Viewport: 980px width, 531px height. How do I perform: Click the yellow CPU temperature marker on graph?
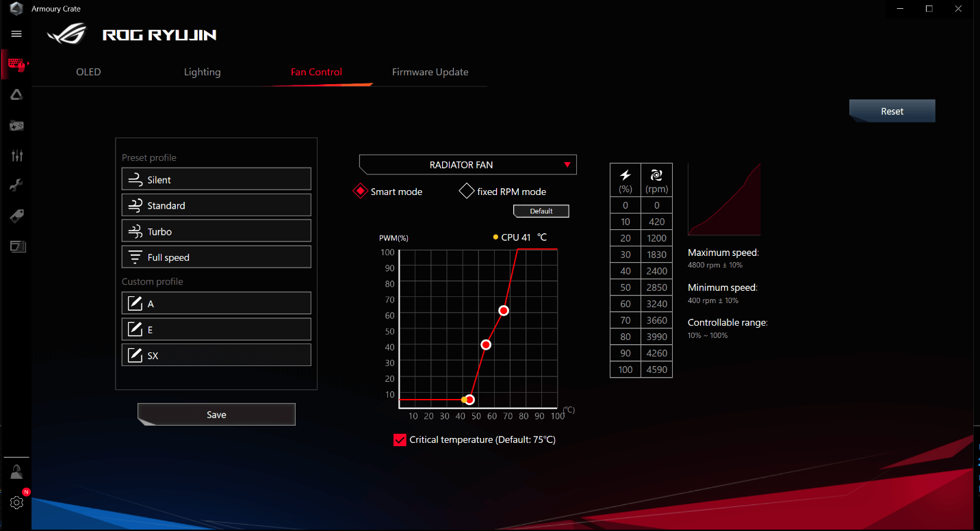[x=464, y=400]
